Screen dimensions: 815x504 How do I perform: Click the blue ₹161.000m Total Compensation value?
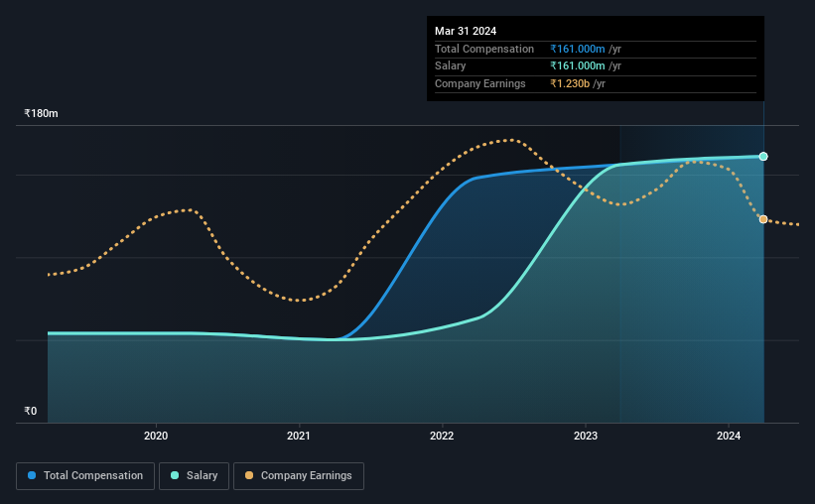[578, 49]
